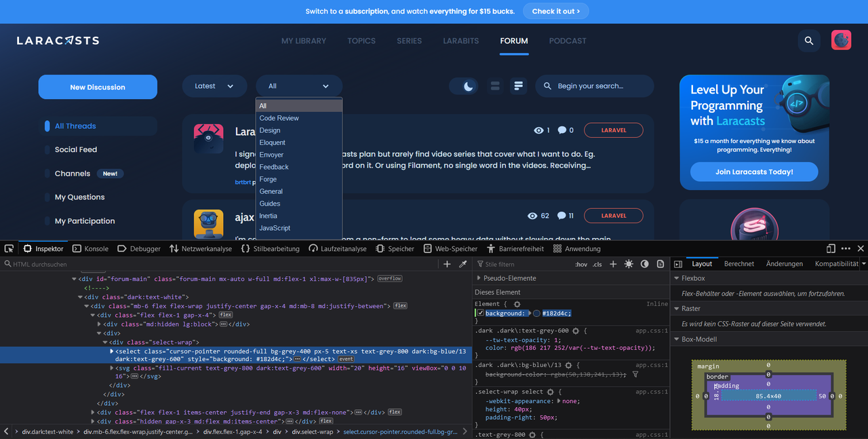
Task: Click selector highlighter for .dark\:text-grey-600 rule
Action: coord(576,331)
